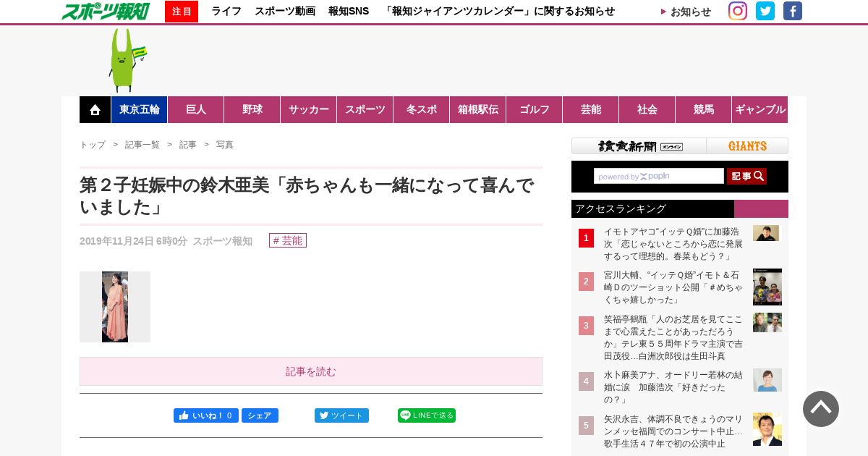Image resolution: width=868 pixels, height=456 pixels.
Task: Click the 読売新聞 online banner
Action: pyautogui.click(x=639, y=146)
